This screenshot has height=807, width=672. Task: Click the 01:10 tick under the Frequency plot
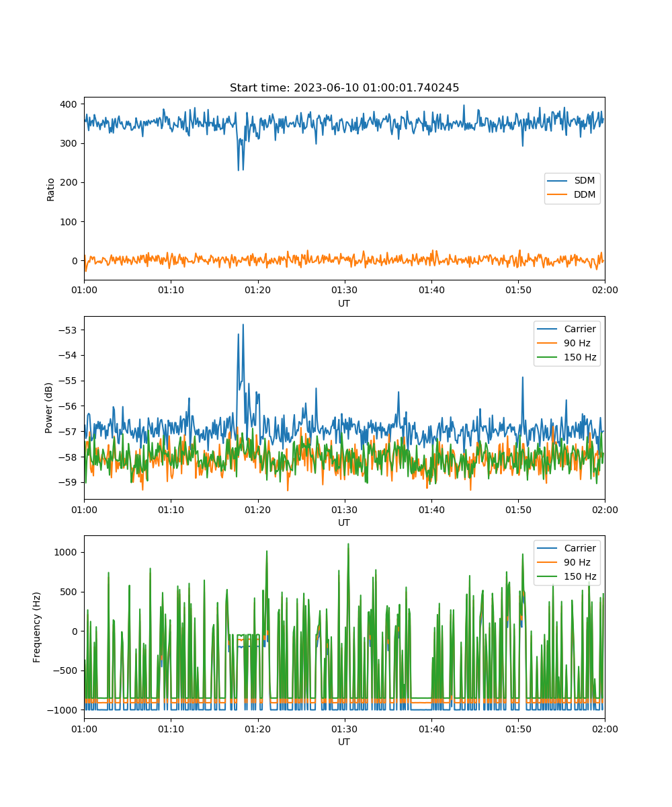click(171, 728)
